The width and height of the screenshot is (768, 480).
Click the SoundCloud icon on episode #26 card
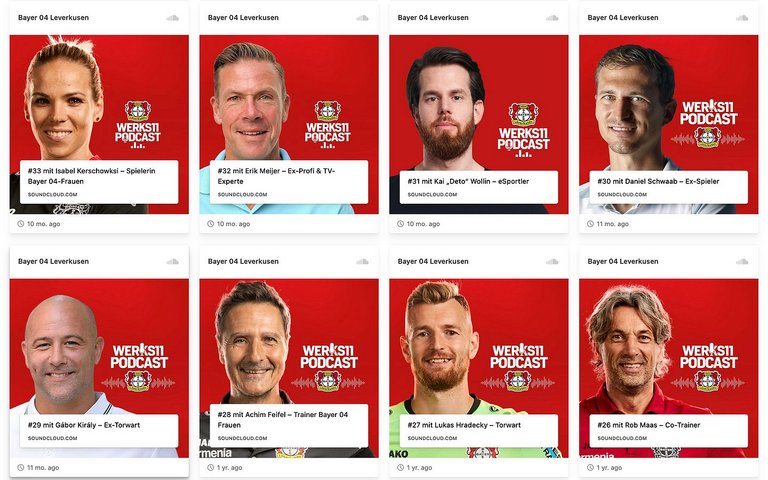coord(742,262)
